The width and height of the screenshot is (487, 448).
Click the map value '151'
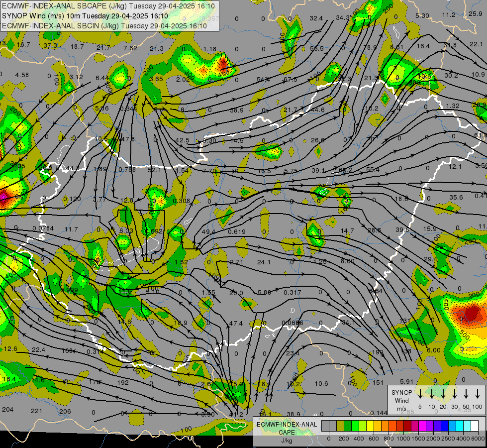click(378, 382)
